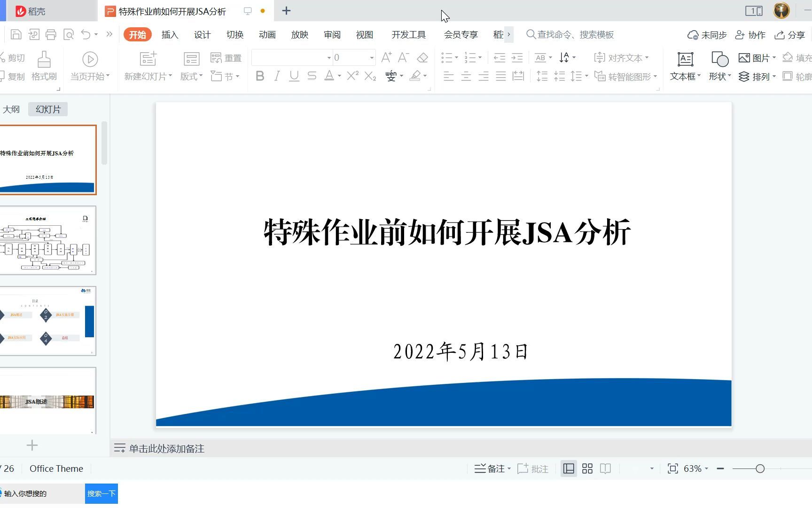812x508 pixels.
Task: Click Convert to Smart Graphic
Action: tap(625, 76)
